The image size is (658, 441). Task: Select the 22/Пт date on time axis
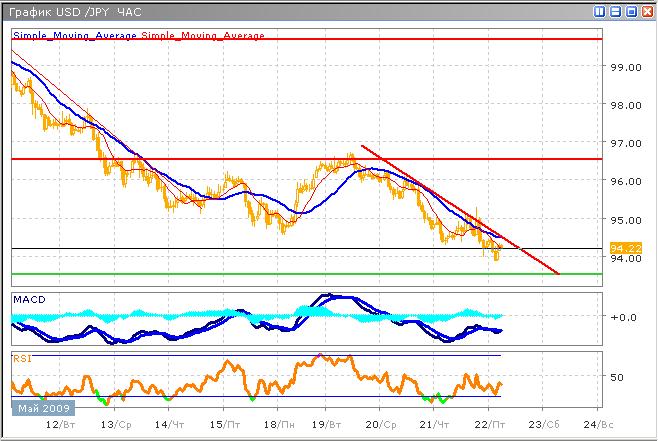tap(490, 425)
